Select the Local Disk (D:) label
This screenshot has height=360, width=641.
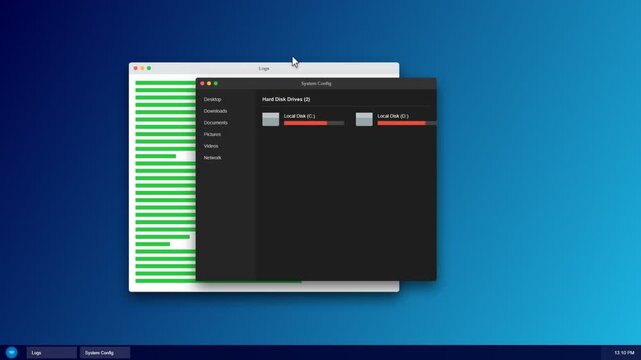click(x=393, y=116)
